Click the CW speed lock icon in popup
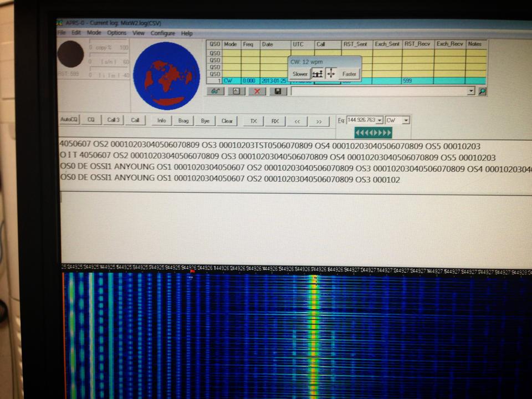This screenshot has height=399, width=532. 318,74
